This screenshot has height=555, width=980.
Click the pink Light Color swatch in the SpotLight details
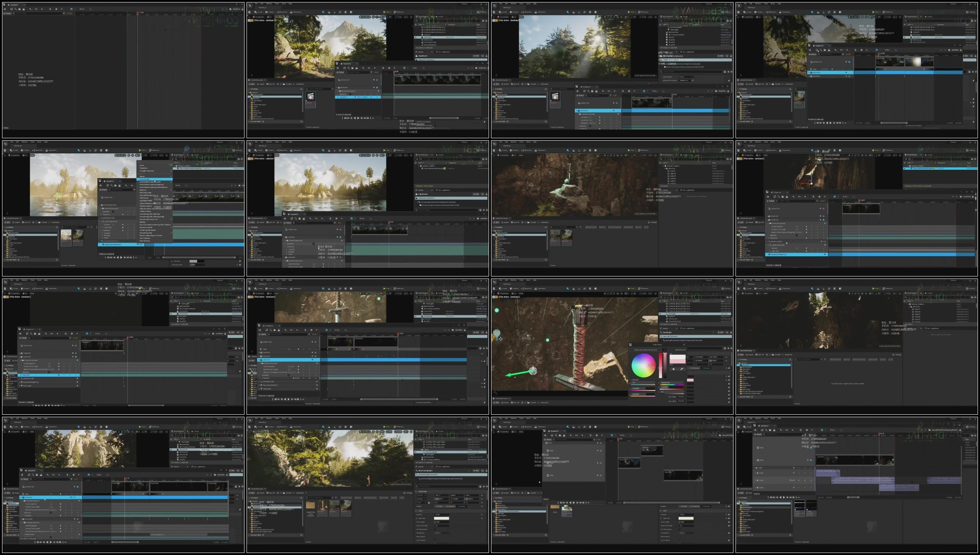[690, 380]
